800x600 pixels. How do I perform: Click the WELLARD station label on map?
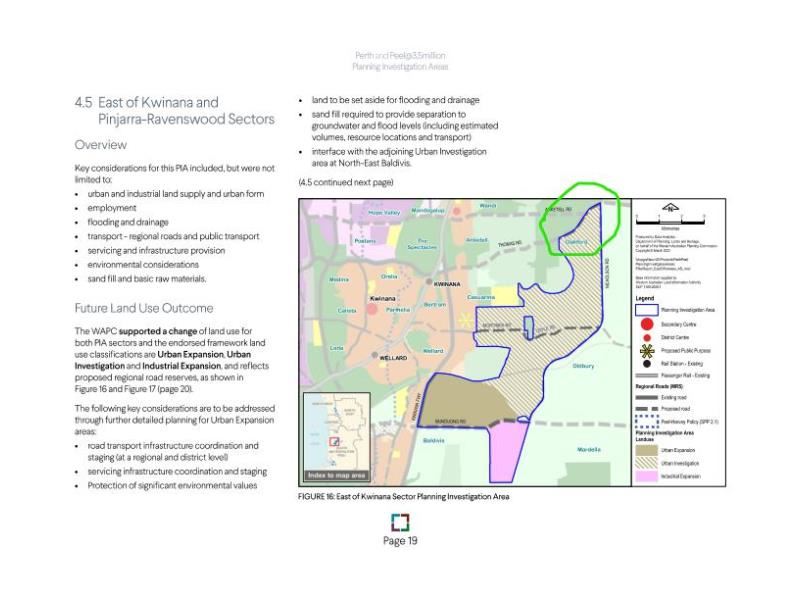coord(393,358)
